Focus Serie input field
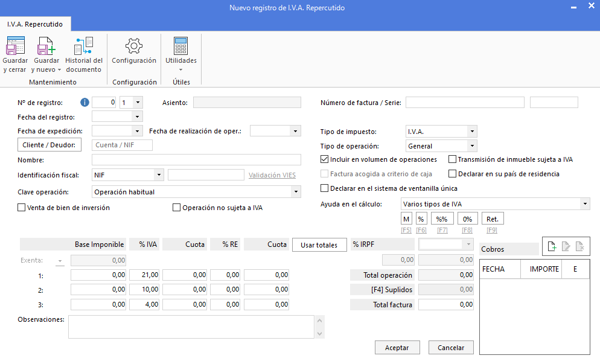Screen dimensions: 600x364 554,103
